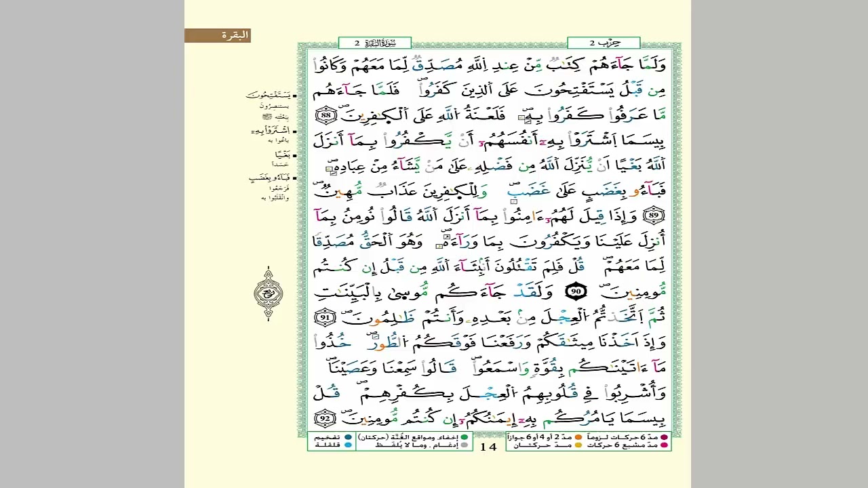Click the ornamental rub' medallion in margin
The image size is (868, 488).
pos(269,293)
